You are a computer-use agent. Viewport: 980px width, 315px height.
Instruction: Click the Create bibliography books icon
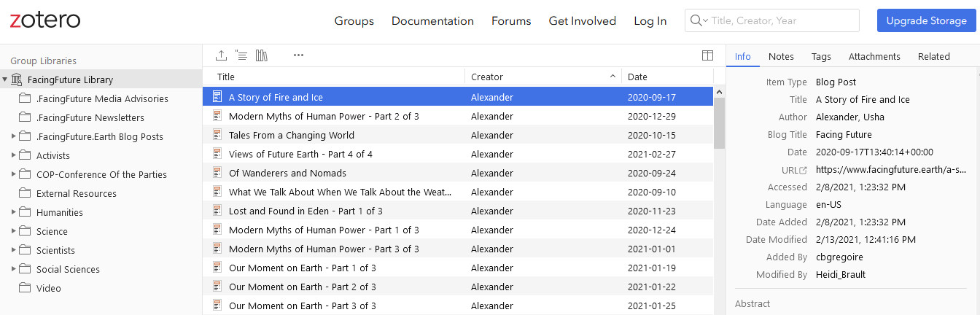point(262,55)
